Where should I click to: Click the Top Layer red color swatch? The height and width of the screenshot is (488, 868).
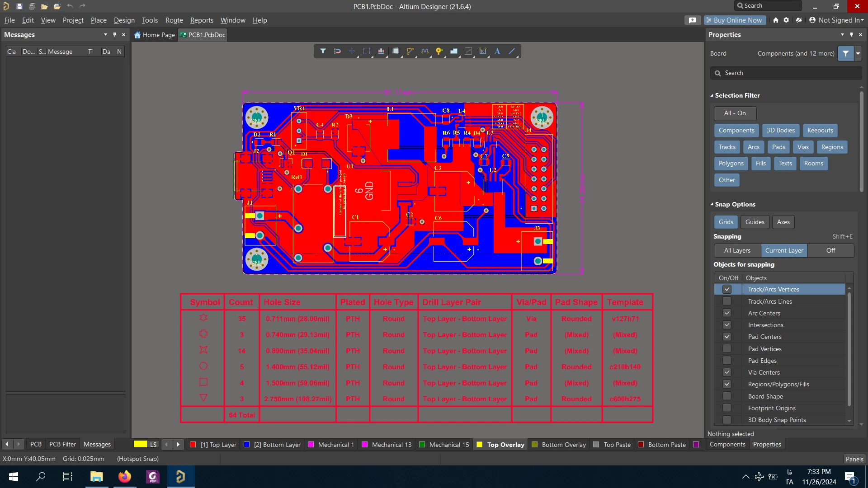pos(193,445)
